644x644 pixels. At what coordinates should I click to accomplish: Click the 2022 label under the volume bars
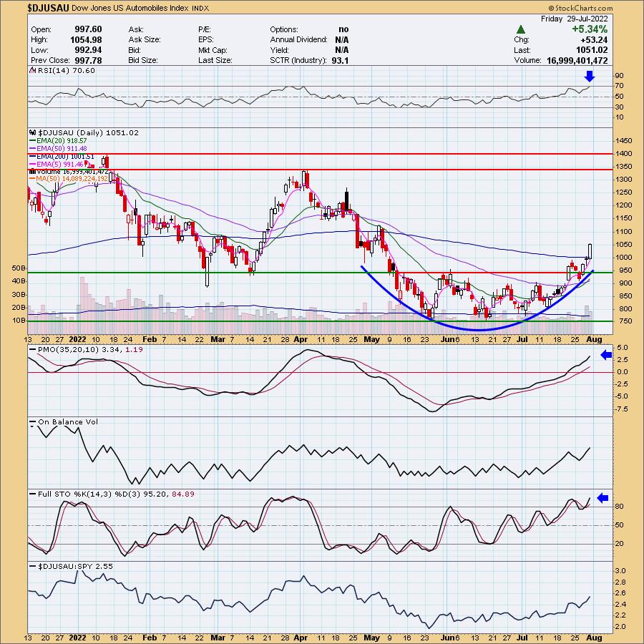pos(77,339)
